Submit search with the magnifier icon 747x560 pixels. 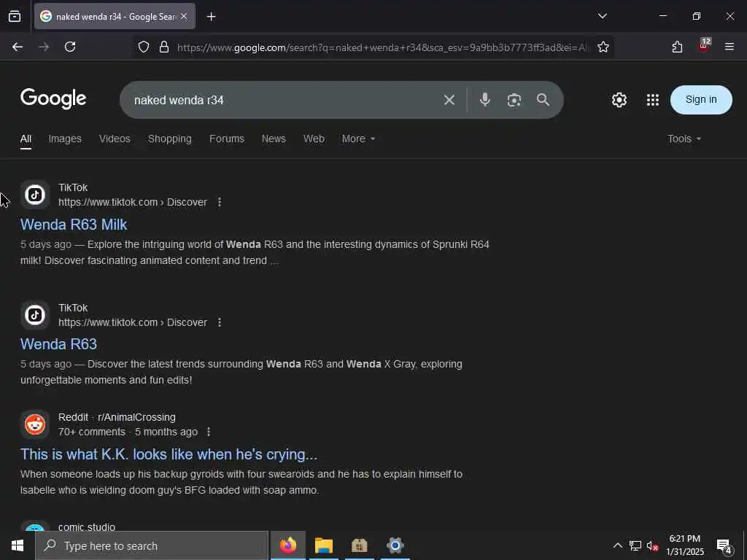[543, 99]
